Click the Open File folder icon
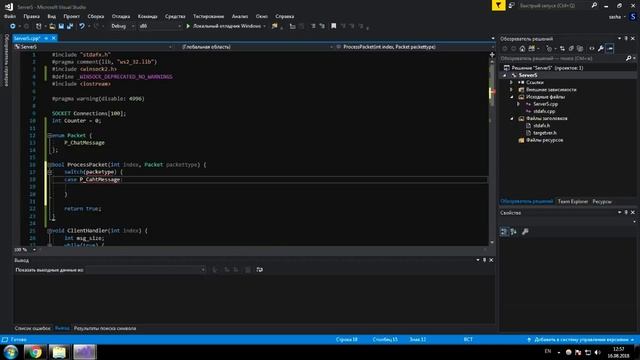Viewport: 640px width, 360px height. [x=52, y=26]
